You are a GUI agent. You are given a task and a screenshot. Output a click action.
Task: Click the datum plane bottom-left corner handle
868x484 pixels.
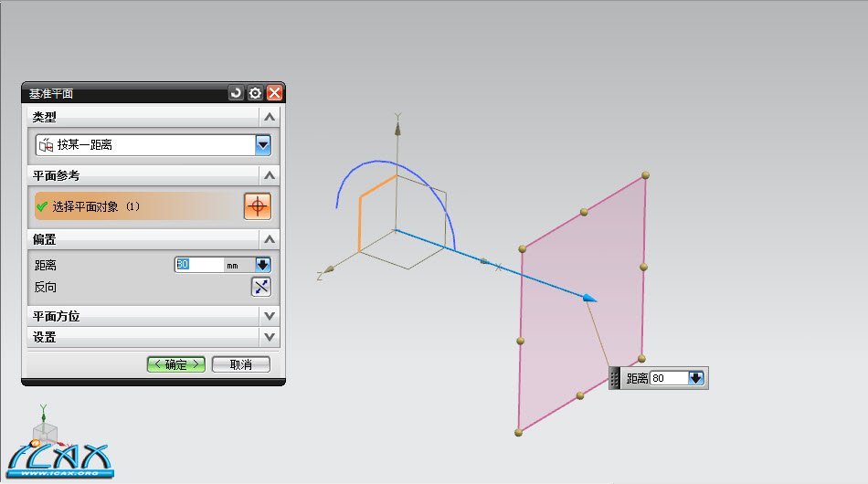(518, 433)
